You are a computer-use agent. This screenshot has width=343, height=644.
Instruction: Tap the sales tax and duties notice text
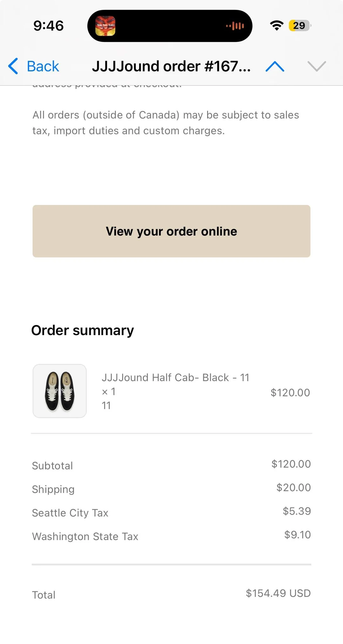pyautogui.click(x=166, y=123)
